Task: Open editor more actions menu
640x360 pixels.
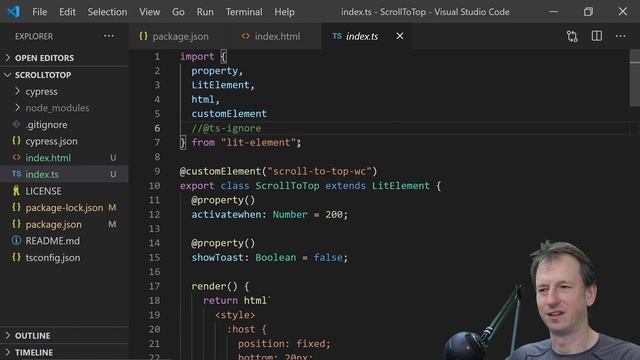Action: coord(620,36)
